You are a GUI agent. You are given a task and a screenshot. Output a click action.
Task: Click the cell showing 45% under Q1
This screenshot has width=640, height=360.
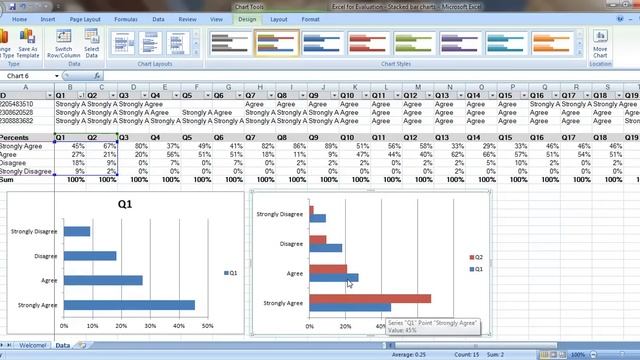(70, 146)
